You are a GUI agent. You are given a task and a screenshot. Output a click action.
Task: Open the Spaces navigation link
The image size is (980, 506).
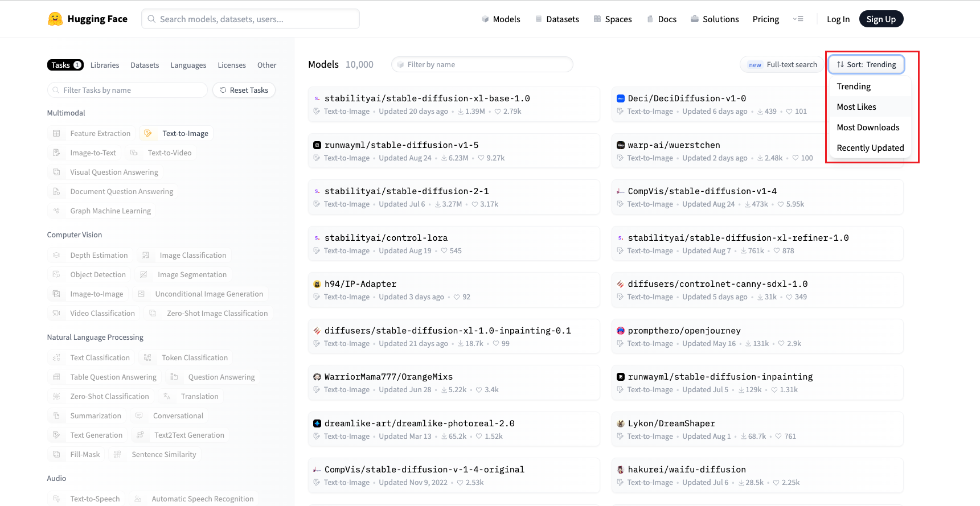[613, 19]
